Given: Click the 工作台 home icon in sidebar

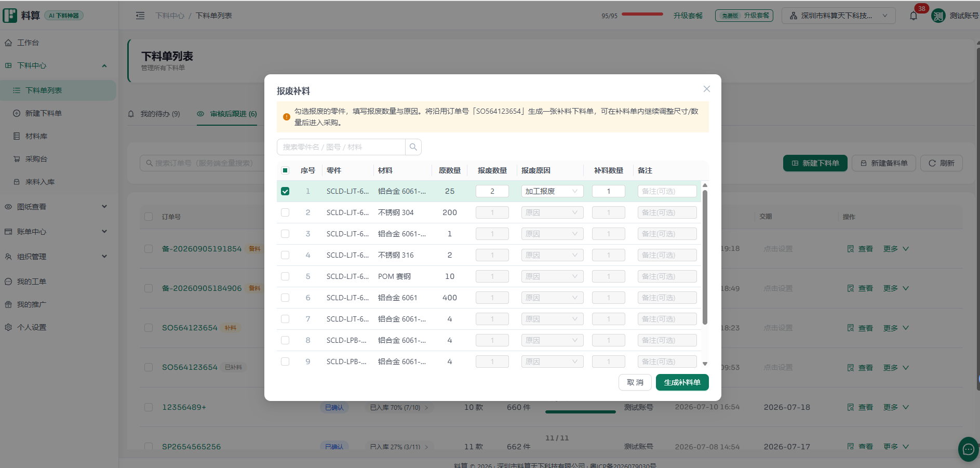Looking at the screenshot, I should (8, 43).
